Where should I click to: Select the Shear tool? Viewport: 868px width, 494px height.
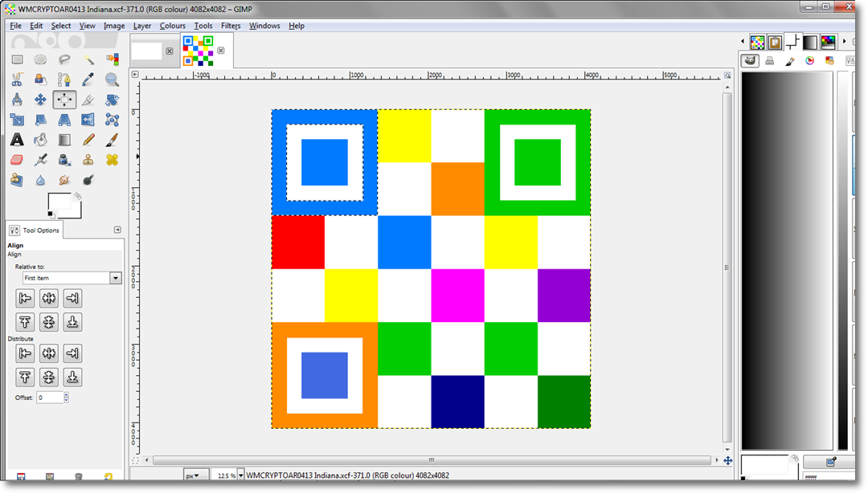coord(40,120)
